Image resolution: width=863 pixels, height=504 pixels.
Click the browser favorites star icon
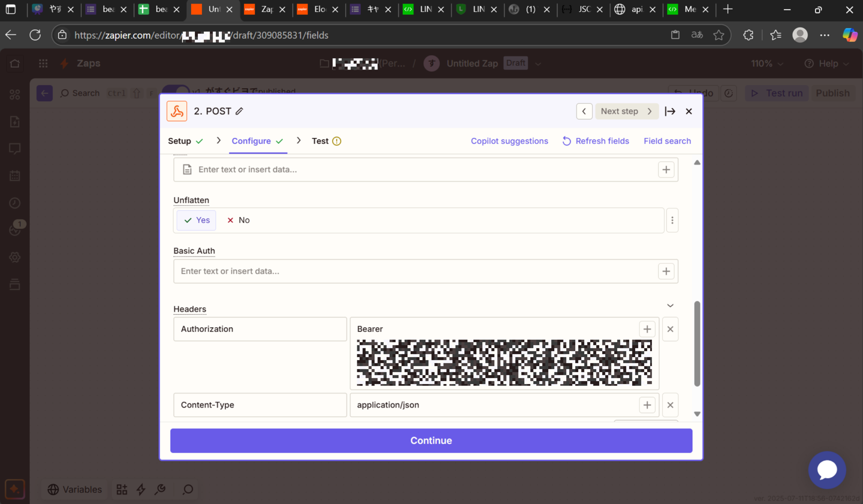719,35
